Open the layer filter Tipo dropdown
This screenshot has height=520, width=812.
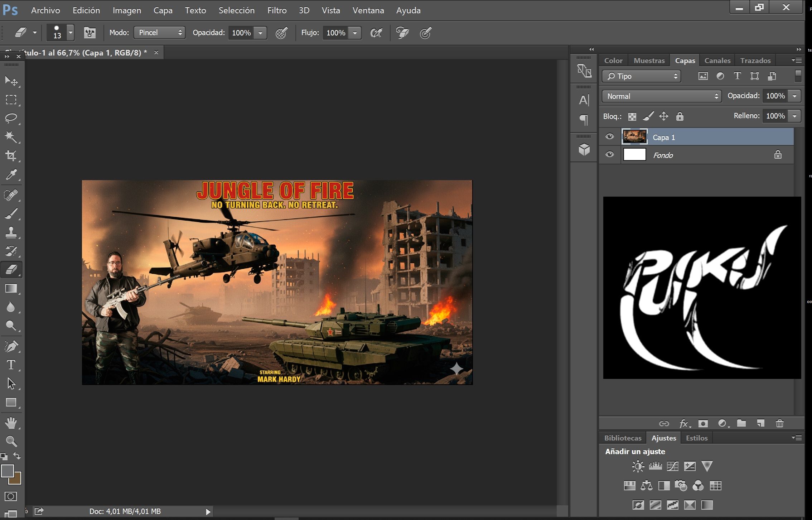click(641, 76)
